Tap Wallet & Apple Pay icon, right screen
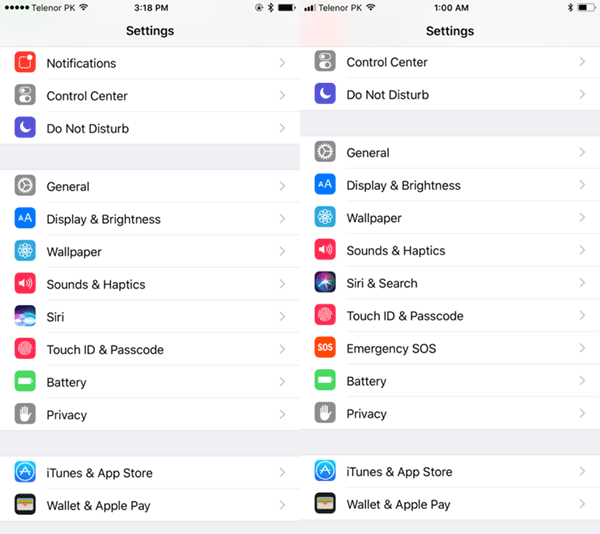The image size is (600, 534). click(325, 503)
